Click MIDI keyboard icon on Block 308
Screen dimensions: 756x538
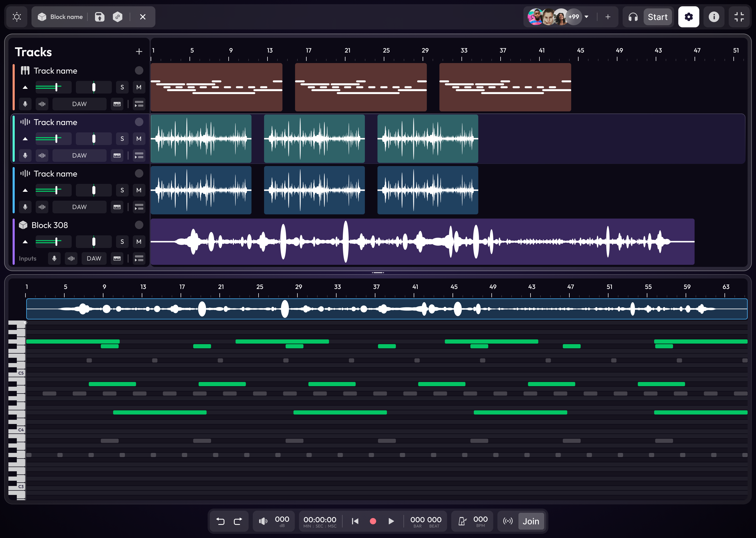click(x=117, y=258)
